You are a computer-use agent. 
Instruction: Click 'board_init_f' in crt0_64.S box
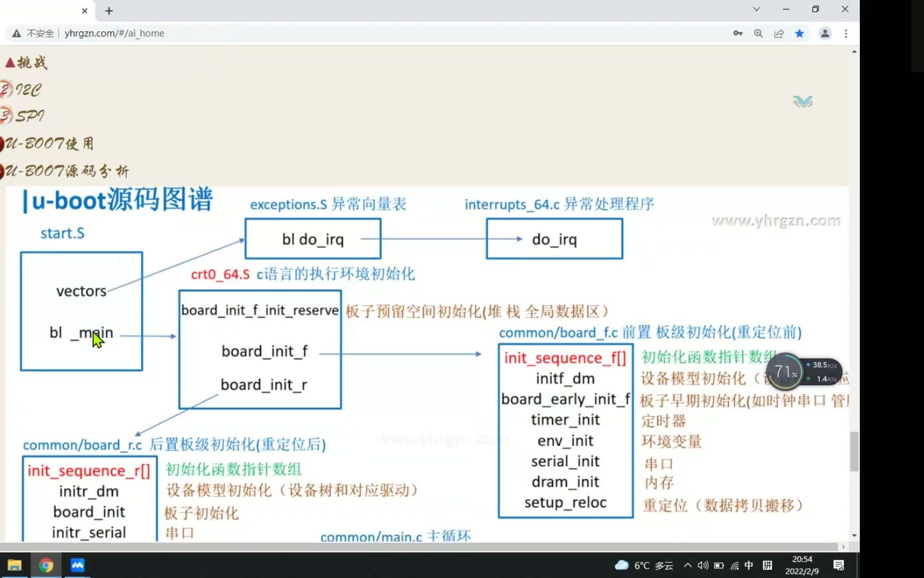pos(265,351)
